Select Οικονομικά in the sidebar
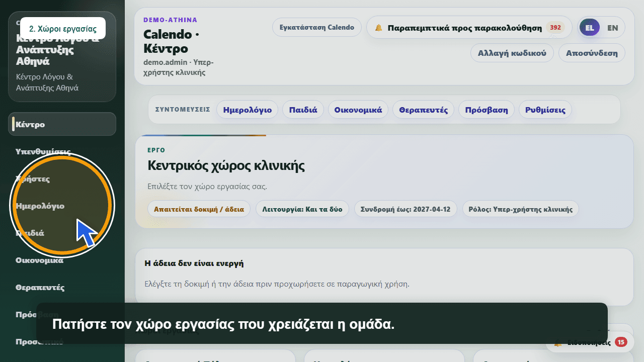644x362 pixels. click(62, 260)
